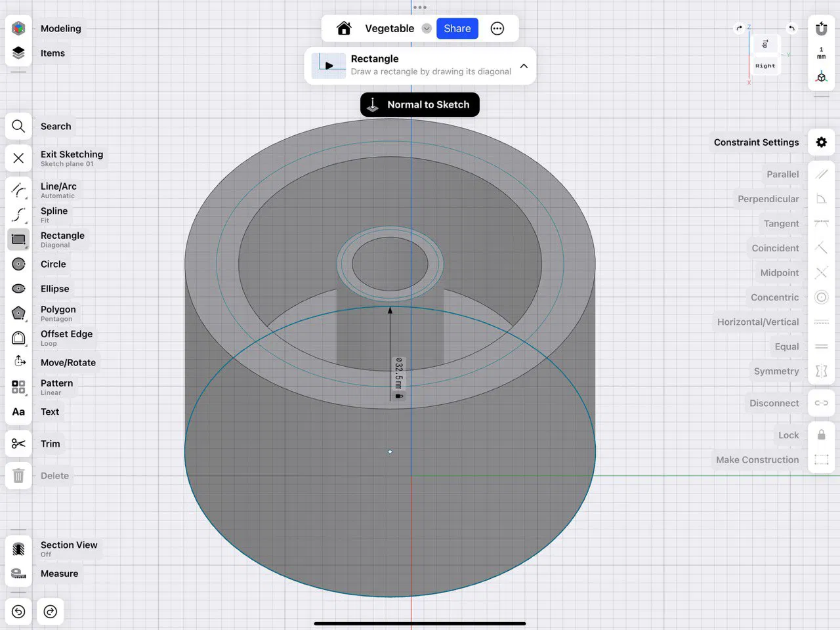Select the Ellipse tool icon
The width and height of the screenshot is (840, 630).
pos(18,289)
